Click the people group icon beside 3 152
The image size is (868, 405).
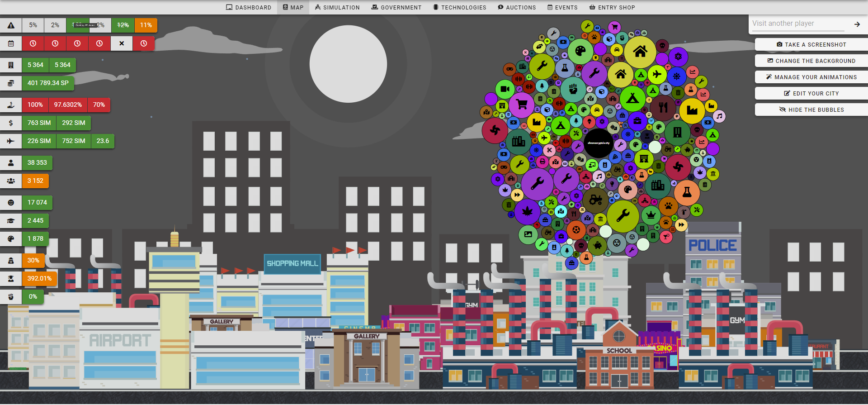point(11,181)
